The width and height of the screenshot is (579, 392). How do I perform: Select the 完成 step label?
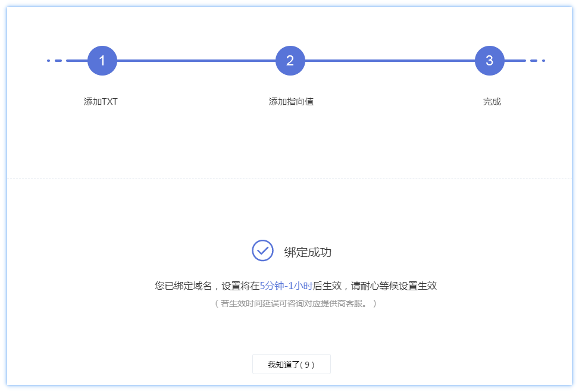pyautogui.click(x=492, y=101)
